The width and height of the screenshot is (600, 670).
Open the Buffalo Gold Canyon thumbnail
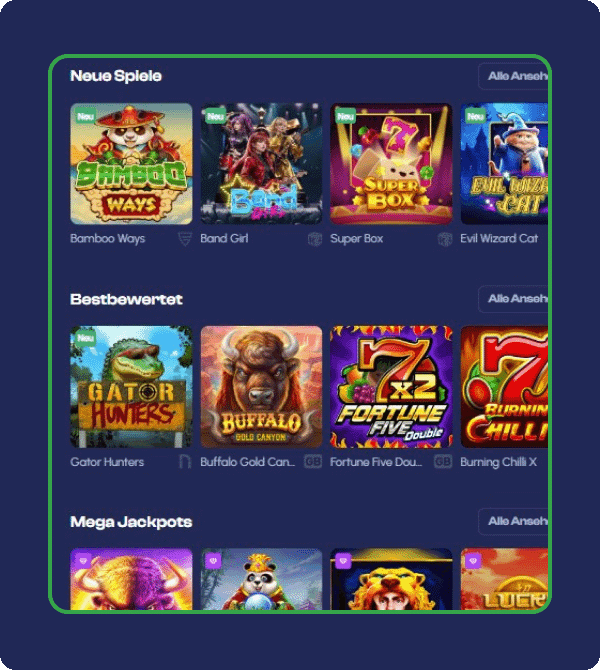[261, 387]
